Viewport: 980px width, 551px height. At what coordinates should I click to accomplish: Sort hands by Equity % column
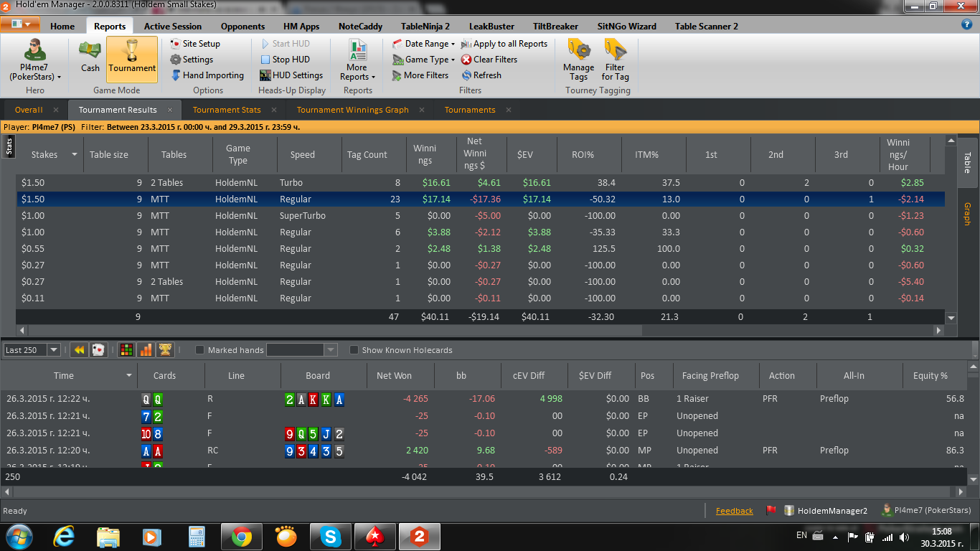pyautogui.click(x=930, y=376)
